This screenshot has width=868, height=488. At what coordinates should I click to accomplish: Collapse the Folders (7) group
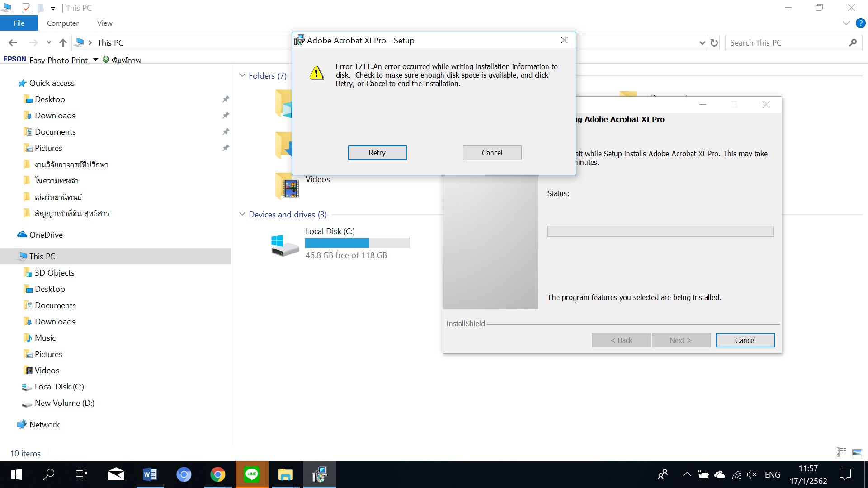point(242,75)
